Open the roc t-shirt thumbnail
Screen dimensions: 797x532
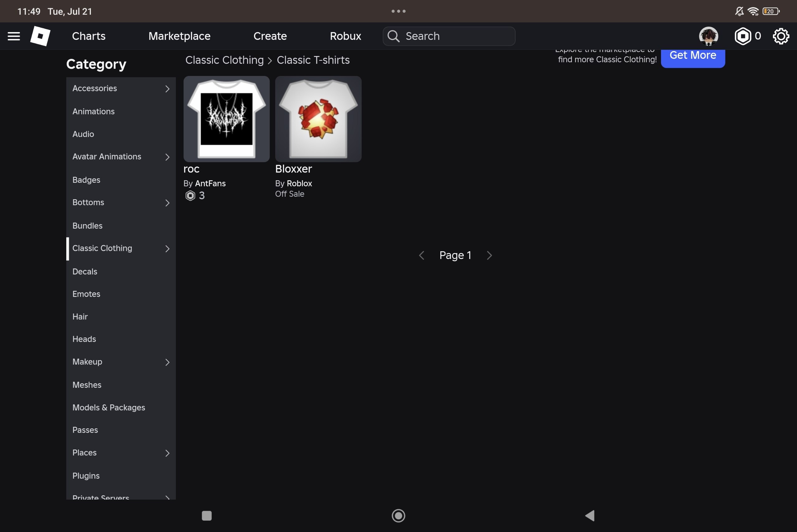click(x=227, y=119)
